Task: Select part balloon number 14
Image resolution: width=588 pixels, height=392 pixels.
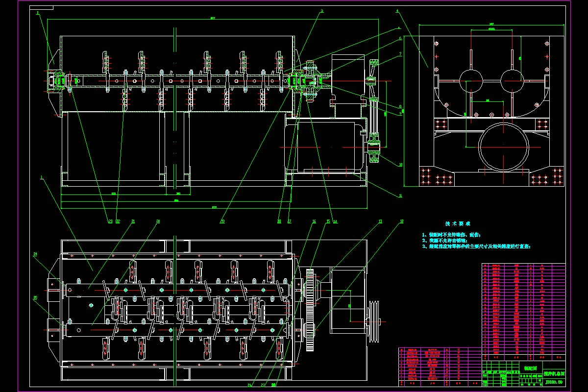Action: tap(335, 221)
